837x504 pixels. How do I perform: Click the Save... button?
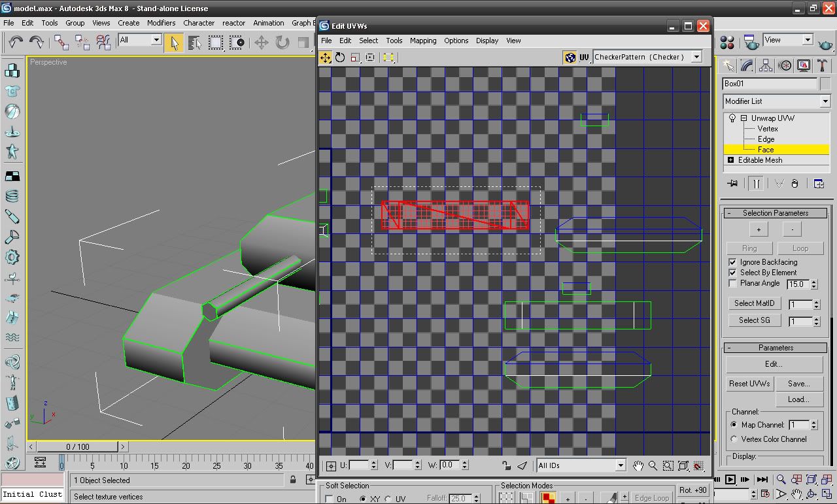798,384
